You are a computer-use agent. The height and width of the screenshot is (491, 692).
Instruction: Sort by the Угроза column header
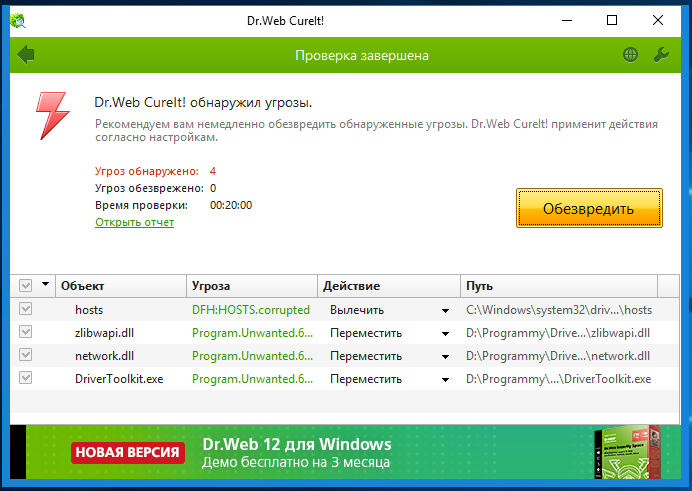click(252, 286)
